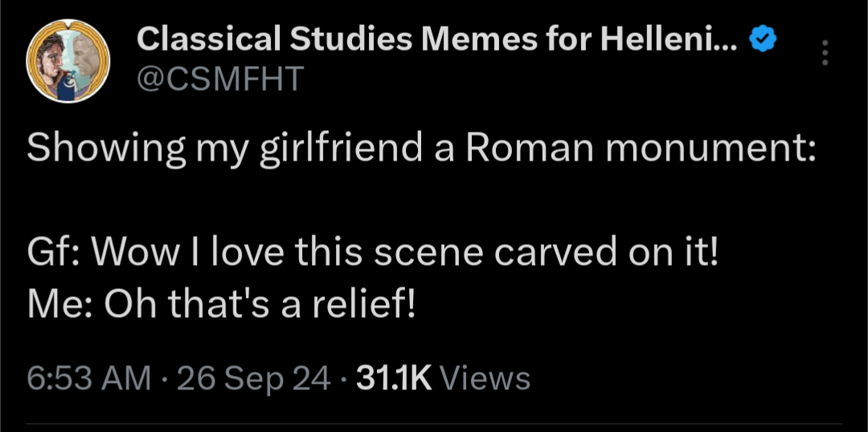Click the 31.1K view count
The width and height of the screenshot is (868, 432).
click(x=394, y=377)
